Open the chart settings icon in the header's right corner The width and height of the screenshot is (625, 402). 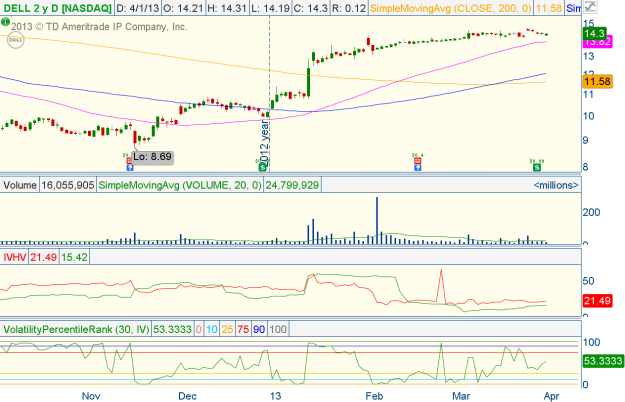pos(590,7)
